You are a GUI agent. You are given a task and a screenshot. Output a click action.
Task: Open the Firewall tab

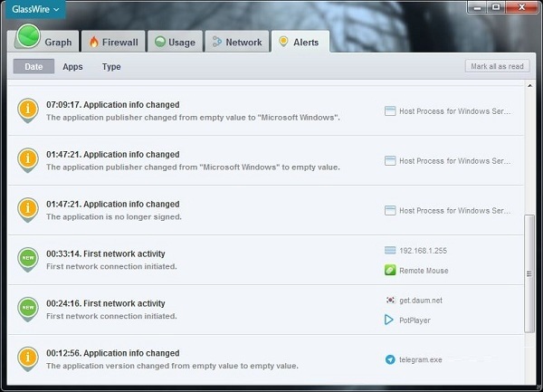[x=112, y=42]
